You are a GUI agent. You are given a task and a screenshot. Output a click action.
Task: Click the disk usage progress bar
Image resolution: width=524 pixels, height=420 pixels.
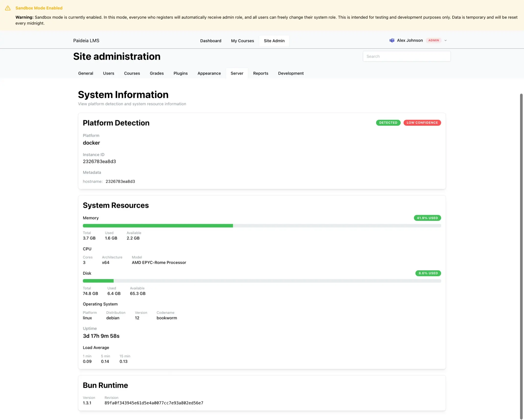point(262,281)
